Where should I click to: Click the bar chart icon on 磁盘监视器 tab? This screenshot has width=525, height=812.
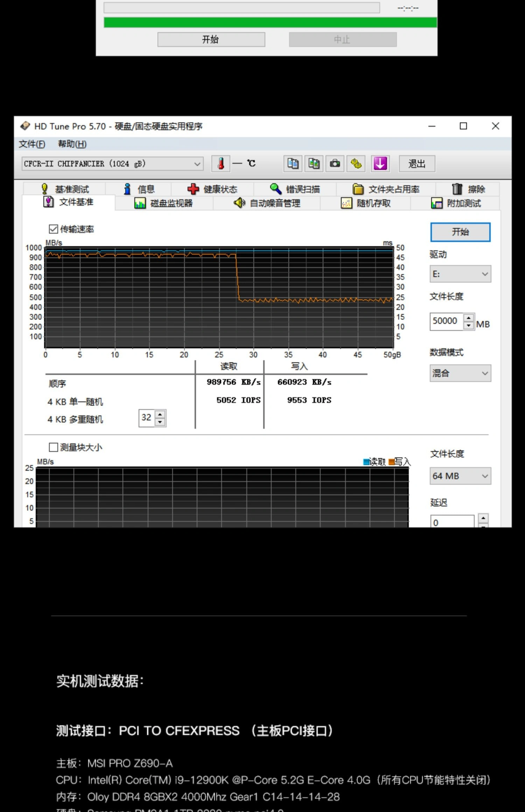(140, 203)
